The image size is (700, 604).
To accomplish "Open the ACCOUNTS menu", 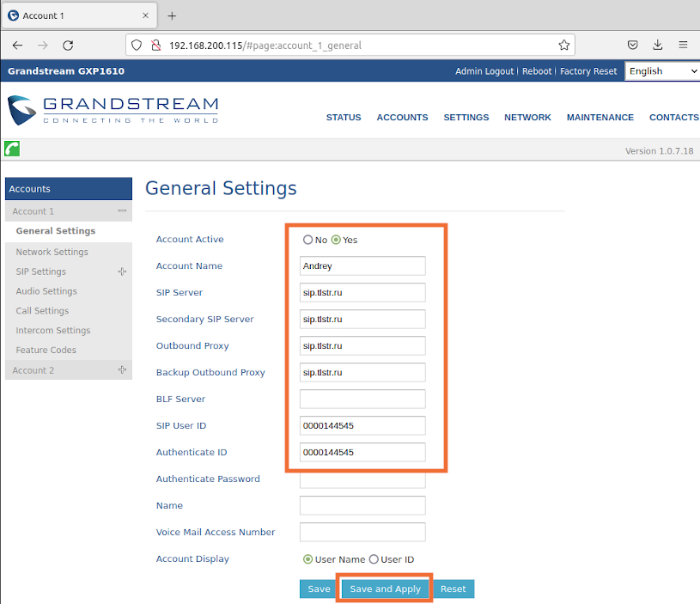I will [x=402, y=118].
